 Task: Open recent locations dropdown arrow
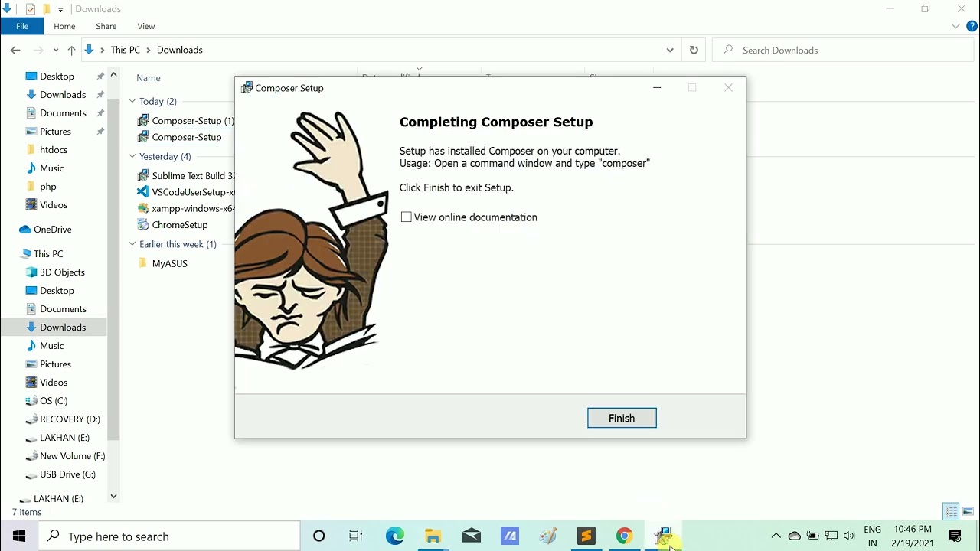coord(56,51)
